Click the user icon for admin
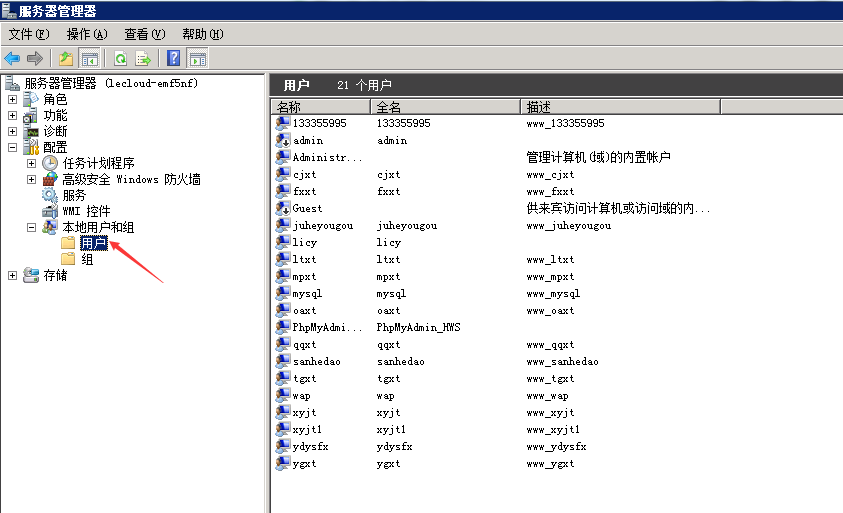The height and width of the screenshot is (513, 843). point(283,140)
